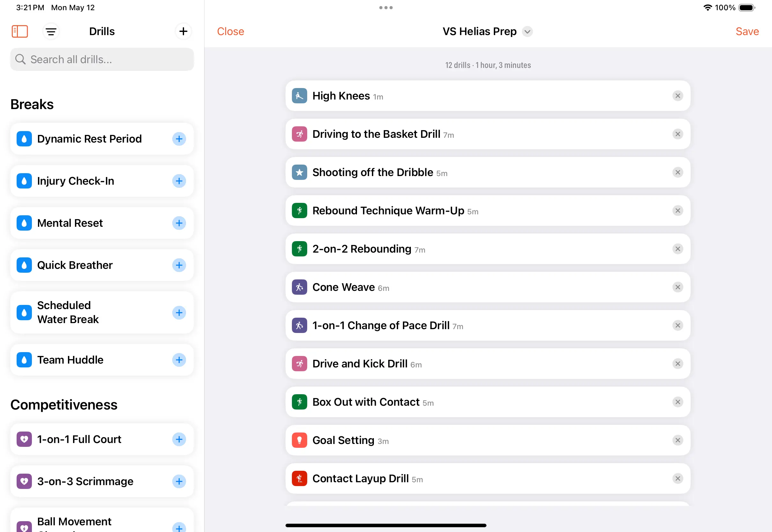Remove Cone Weave from the plan
The height and width of the screenshot is (532, 772).
click(678, 287)
